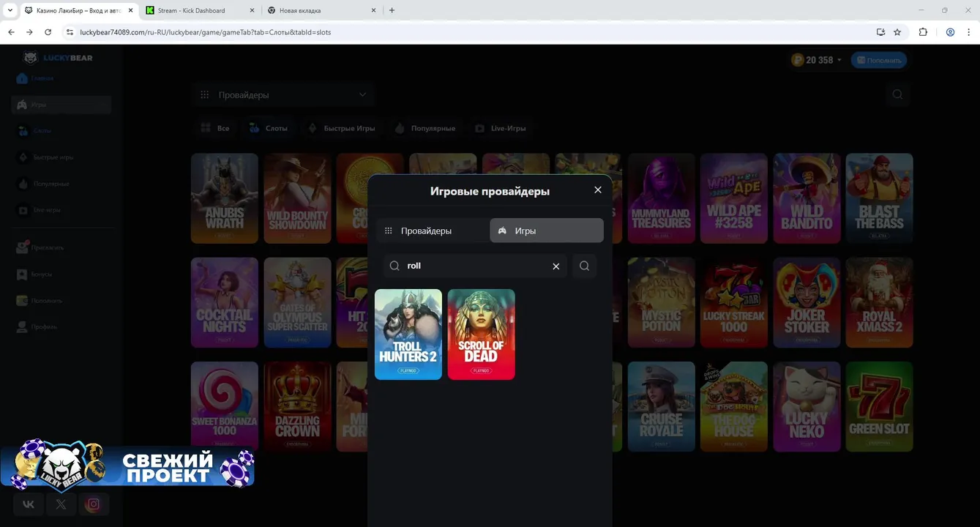Open Royal Xmas 2 game card
This screenshot has height=527, width=980.
pyautogui.click(x=879, y=302)
